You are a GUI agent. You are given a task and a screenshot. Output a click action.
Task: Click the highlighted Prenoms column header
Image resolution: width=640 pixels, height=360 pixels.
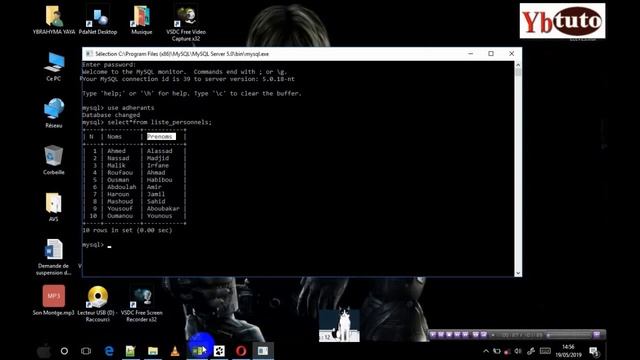[161, 136]
